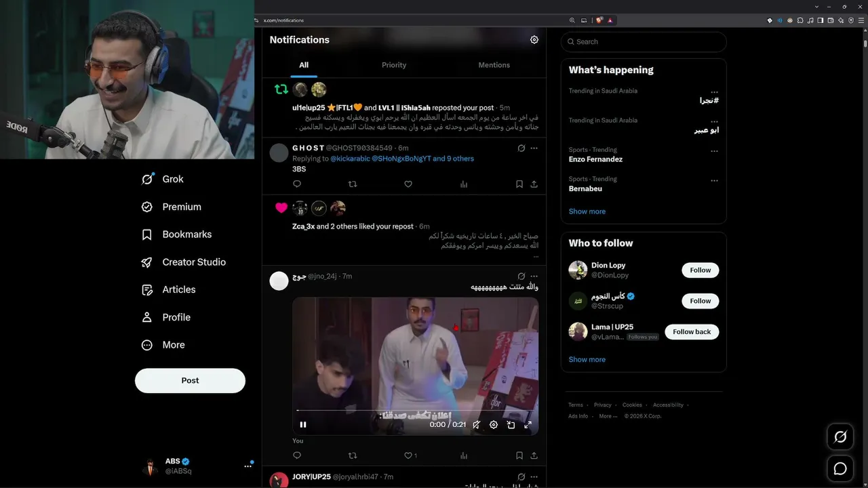Open floating Grok button at page corner
The image size is (868, 488).
coord(840,437)
